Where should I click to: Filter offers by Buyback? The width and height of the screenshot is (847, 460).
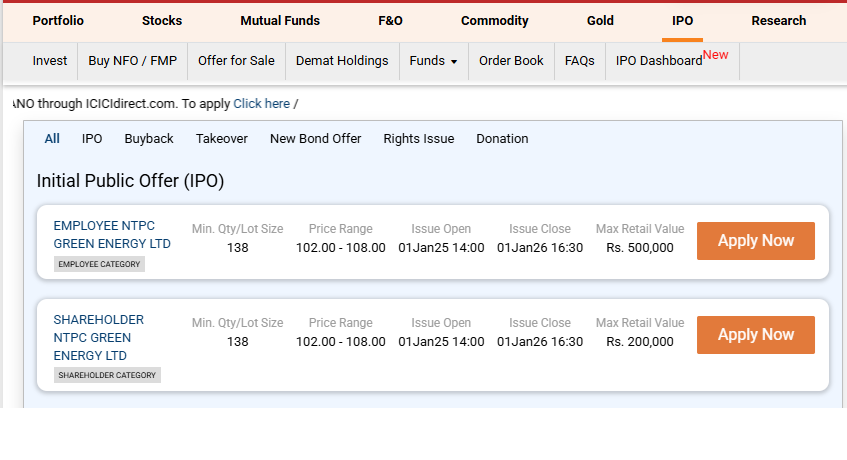[x=149, y=139]
